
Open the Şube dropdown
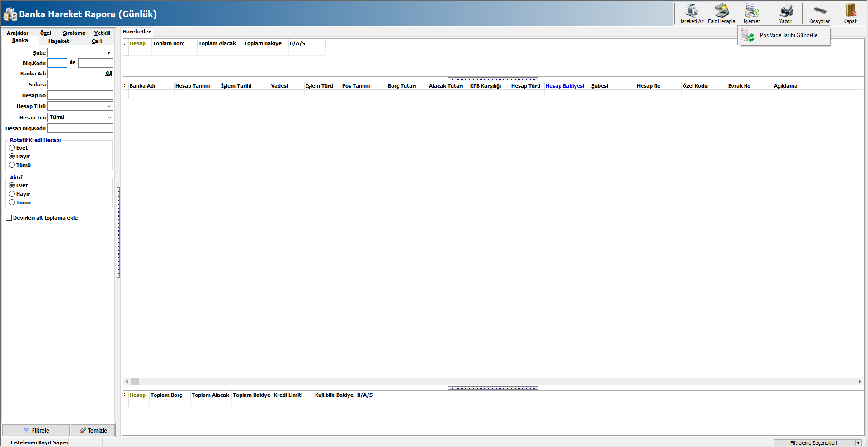click(x=108, y=53)
